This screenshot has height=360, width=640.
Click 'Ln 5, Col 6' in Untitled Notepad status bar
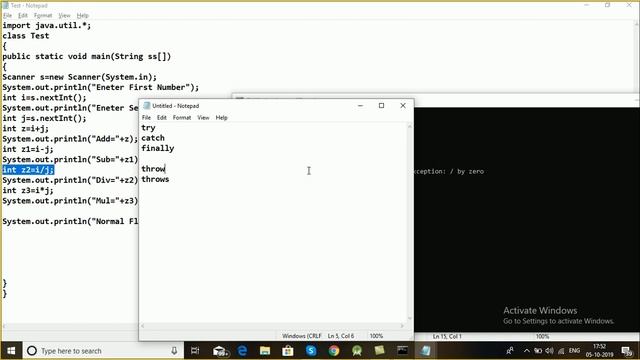341,336
